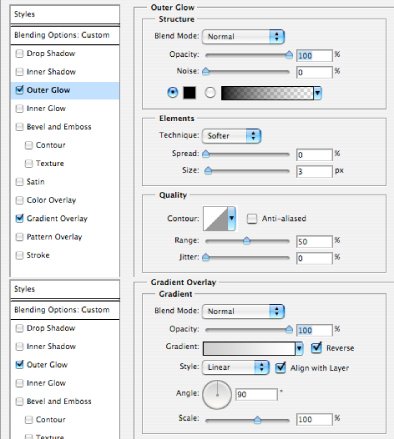Uncheck the highlighted Outer Glow row's checkbox

pos(19,90)
